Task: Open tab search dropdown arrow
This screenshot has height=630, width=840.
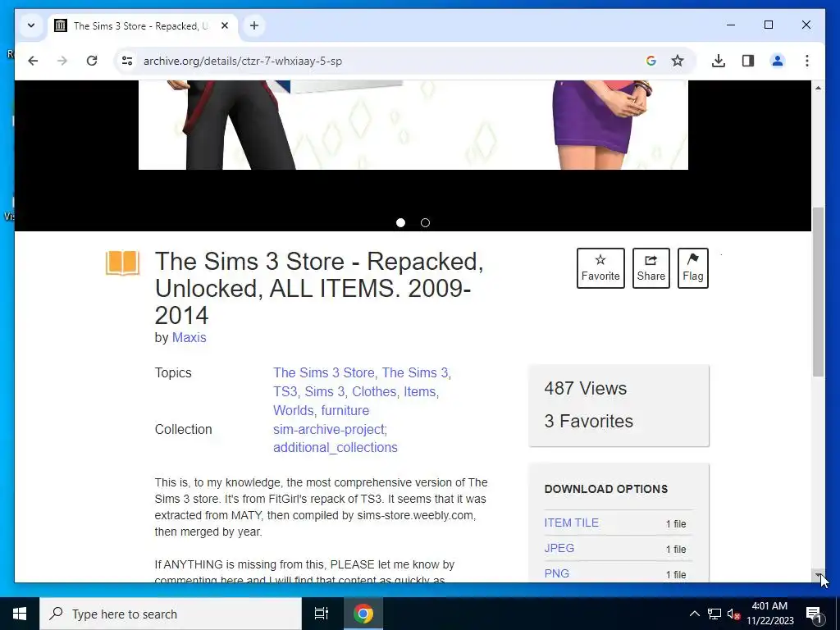Action: coord(31,25)
